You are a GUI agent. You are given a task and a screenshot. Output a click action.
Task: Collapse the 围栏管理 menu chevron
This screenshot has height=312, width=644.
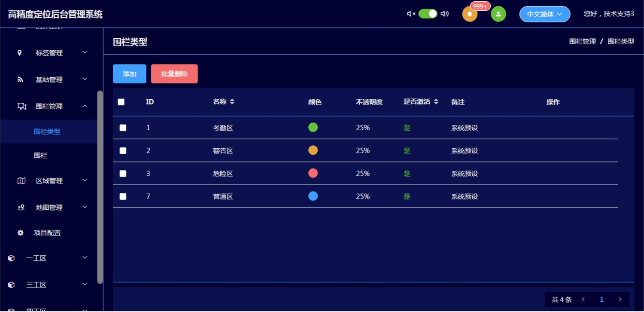[85, 106]
